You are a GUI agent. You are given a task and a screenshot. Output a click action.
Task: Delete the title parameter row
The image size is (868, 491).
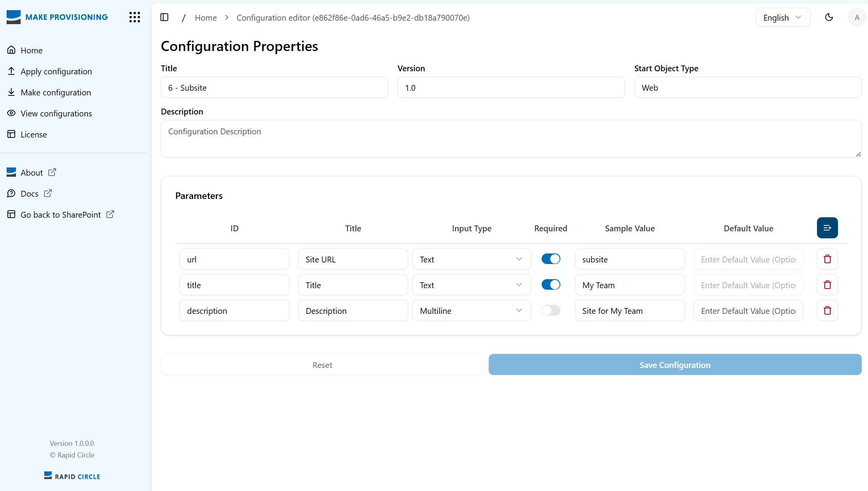click(827, 285)
